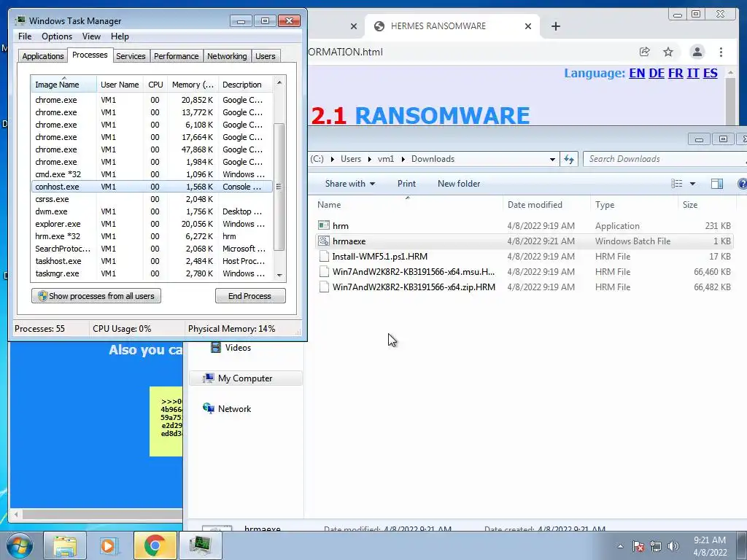Open the address bar history dropdown
747x560 pixels.
tap(552, 159)
